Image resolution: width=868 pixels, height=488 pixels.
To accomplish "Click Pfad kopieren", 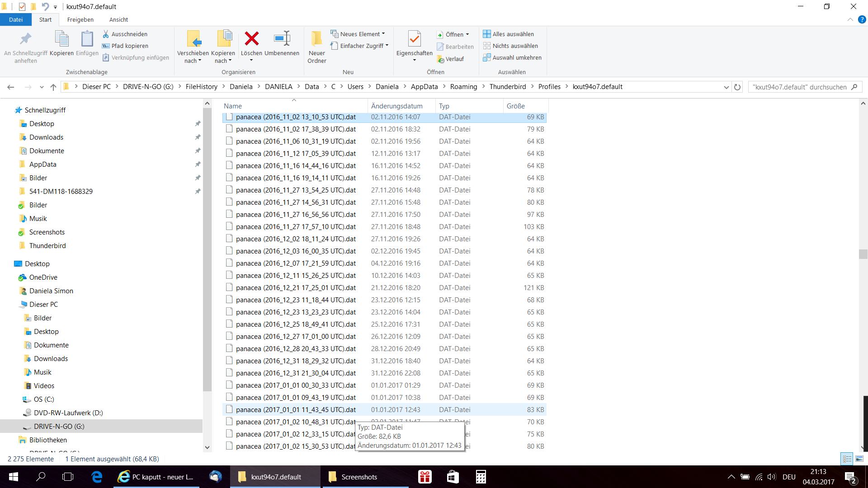I will (x=125, y=46).
